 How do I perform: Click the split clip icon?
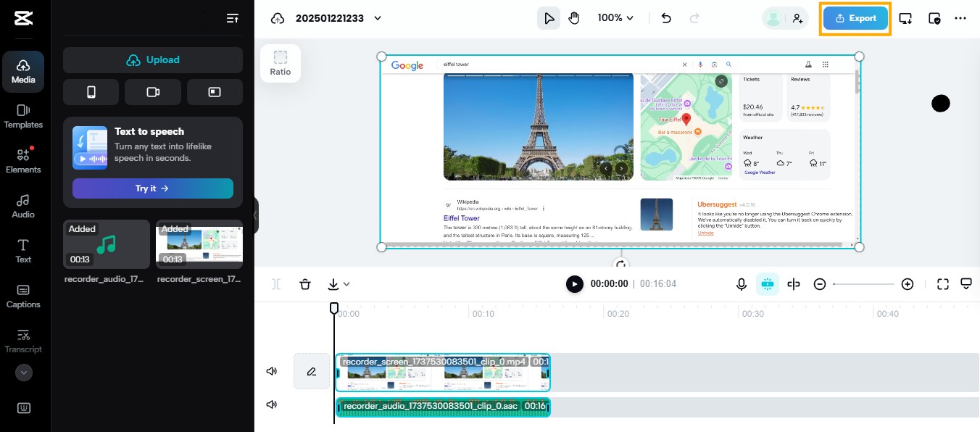pyautogui.click(x=276, y=284)
